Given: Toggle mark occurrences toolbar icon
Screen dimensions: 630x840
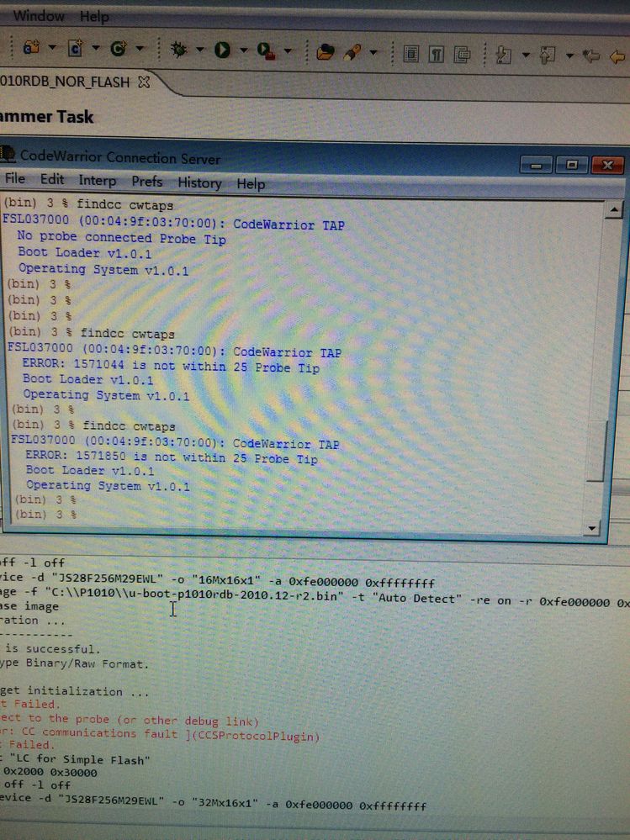Looking at the screenshot, I should point(462,55).
